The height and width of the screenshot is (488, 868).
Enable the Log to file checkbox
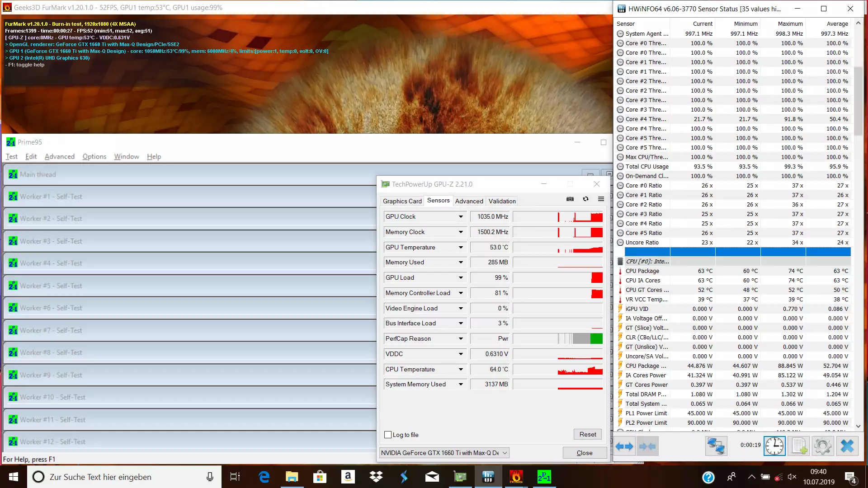pyautogui.click(x=388, y=435)
